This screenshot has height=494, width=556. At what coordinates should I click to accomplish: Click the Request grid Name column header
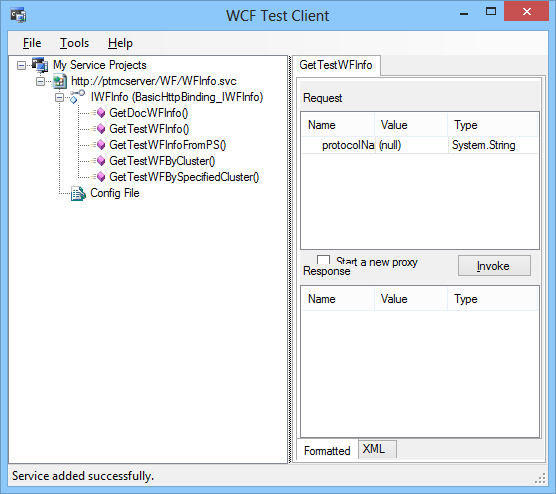(x=338, y=125)
